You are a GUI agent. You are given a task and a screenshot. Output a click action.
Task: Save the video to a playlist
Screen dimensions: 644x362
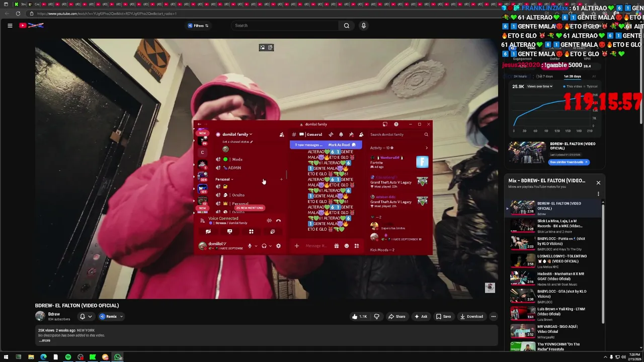pos(443,317)
